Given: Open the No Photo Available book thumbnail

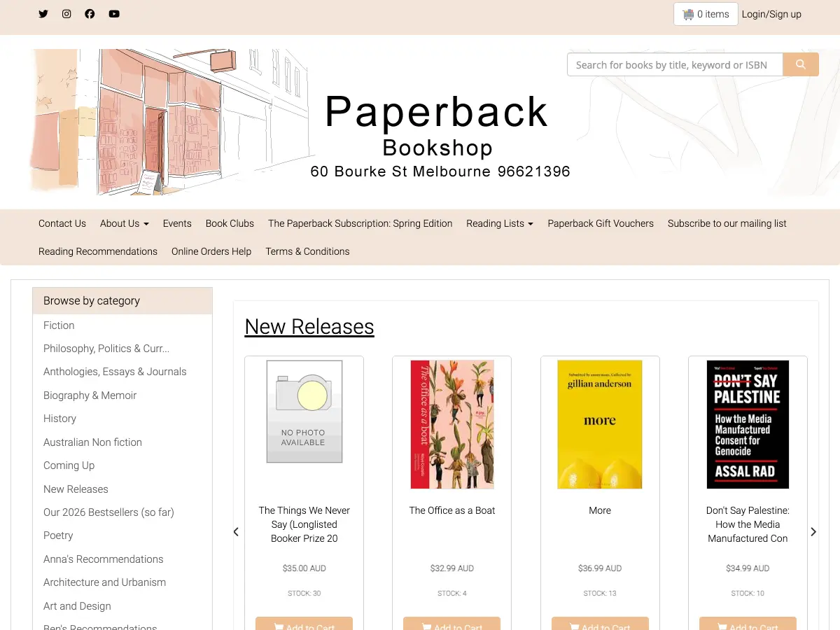Looking at the screenshot, I should tap(304, 412).
